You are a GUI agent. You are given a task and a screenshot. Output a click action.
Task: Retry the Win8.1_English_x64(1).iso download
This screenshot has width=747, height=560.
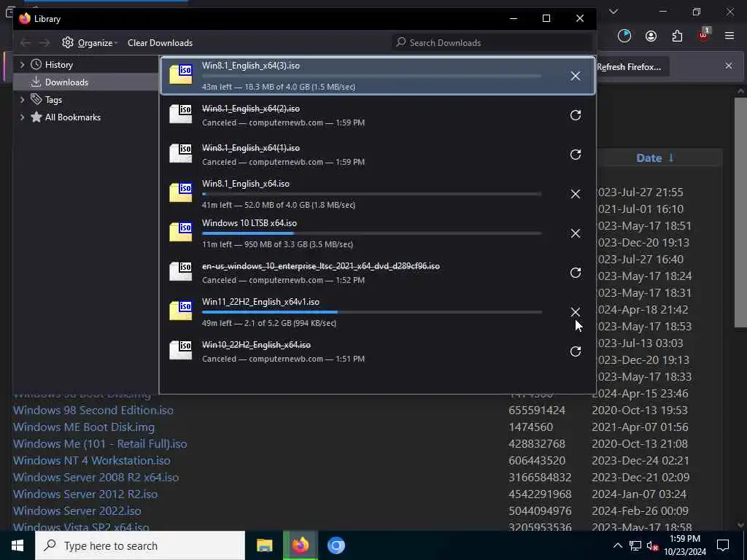coord(575,155)
